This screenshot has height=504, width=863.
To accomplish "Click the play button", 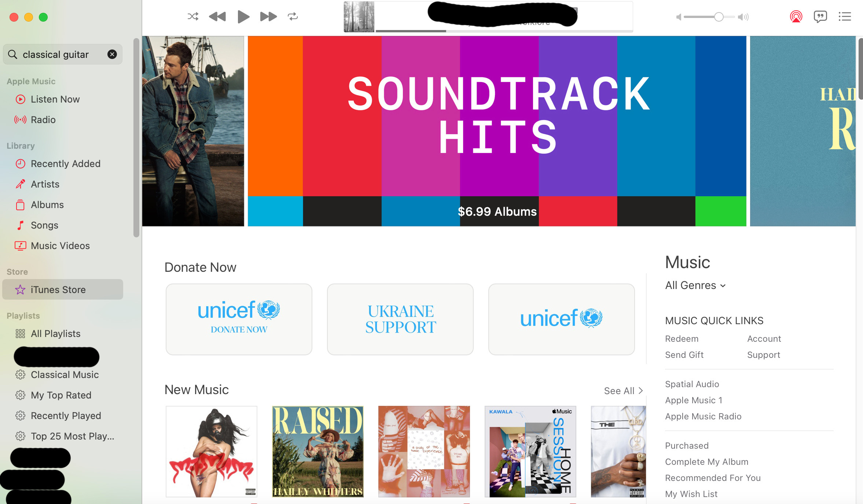I will tap(243, 16).
